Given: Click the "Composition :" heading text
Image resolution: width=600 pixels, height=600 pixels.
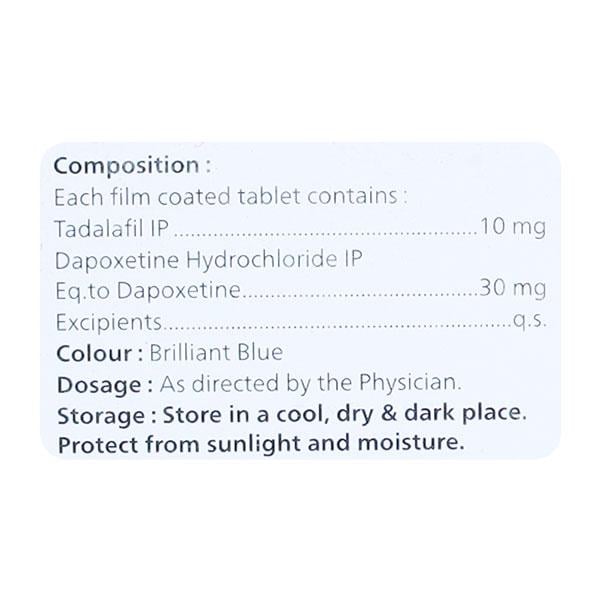Looking at the screenshot, I should (x=133, y=165).
